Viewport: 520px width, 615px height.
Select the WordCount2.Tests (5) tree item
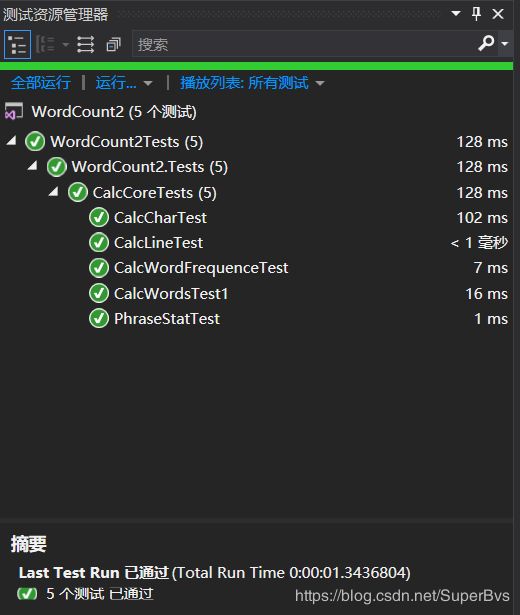pyautogui.click(x=149, y=167)
